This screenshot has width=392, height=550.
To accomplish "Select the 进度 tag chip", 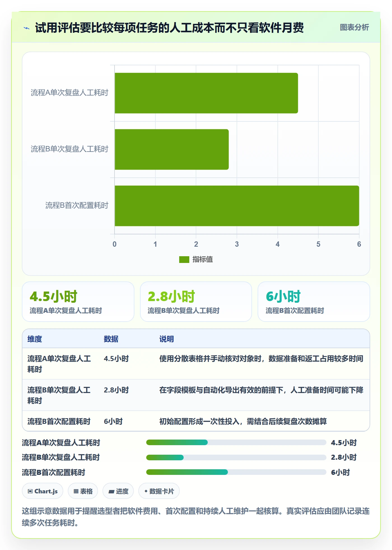I will pyautogui.click(x=118, y=491).
